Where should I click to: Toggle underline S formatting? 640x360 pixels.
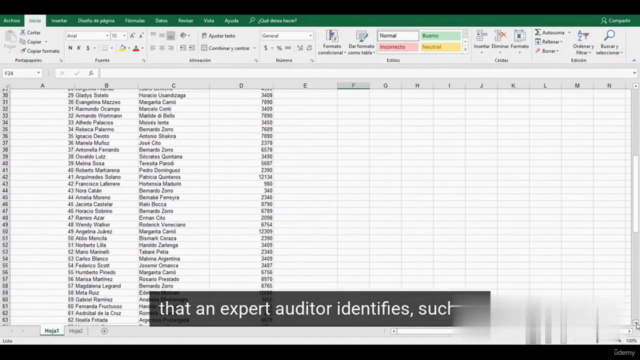[88, 48]
